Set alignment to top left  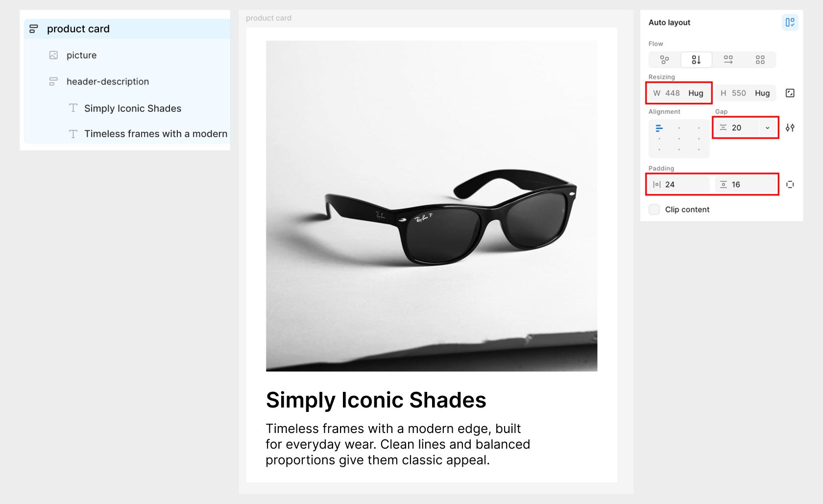[x=659, y=128]
